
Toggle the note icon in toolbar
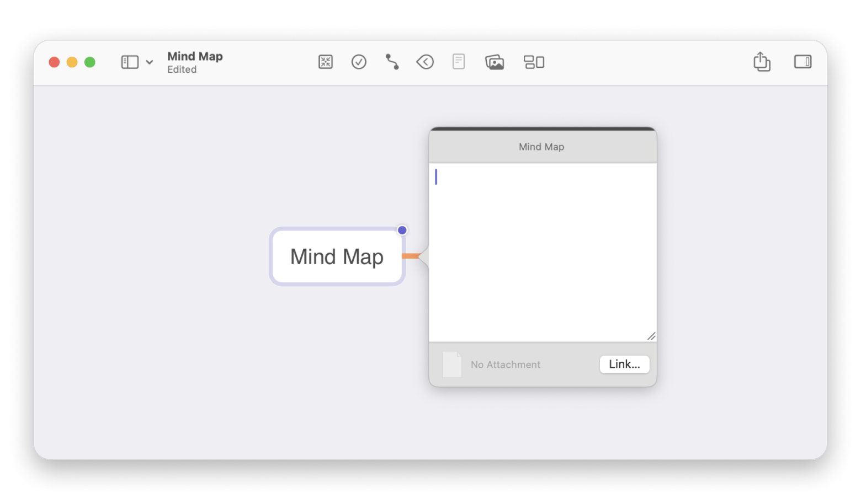459,62
